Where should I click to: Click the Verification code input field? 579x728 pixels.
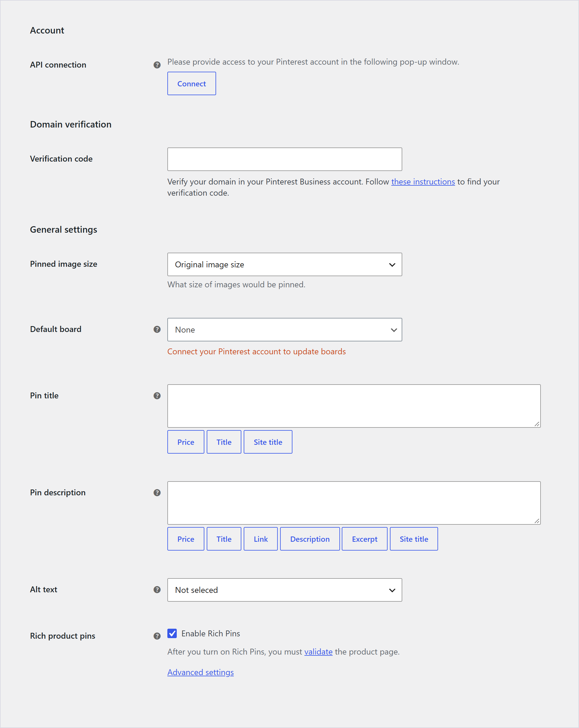coord(285,159)
